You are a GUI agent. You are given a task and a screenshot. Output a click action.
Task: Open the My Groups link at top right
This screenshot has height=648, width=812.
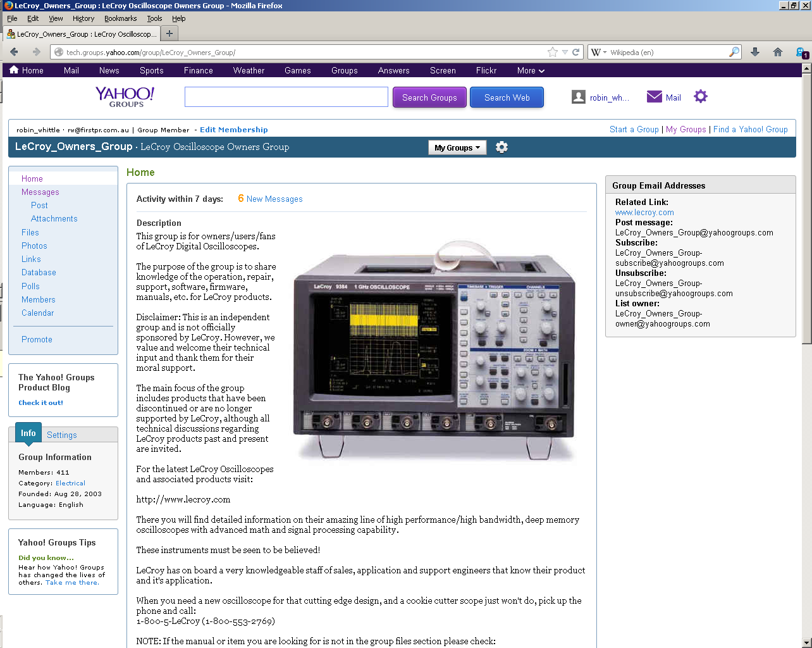pyautogui.click(x=686, y=129)
